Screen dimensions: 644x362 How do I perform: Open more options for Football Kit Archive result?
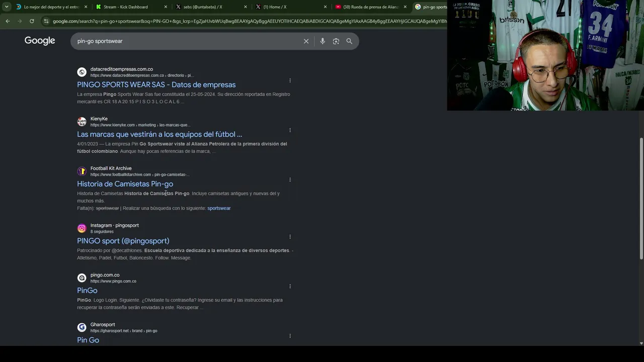290,179
